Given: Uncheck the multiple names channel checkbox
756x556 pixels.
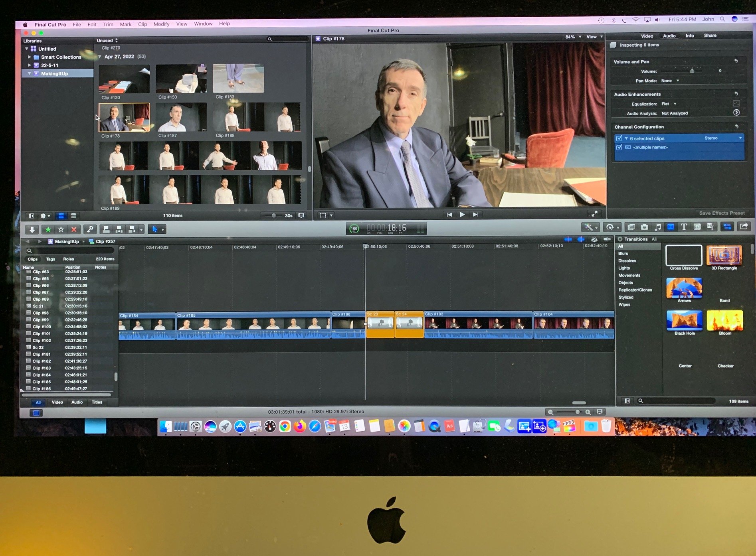Looking at the screenshot, I should (619, 147).
